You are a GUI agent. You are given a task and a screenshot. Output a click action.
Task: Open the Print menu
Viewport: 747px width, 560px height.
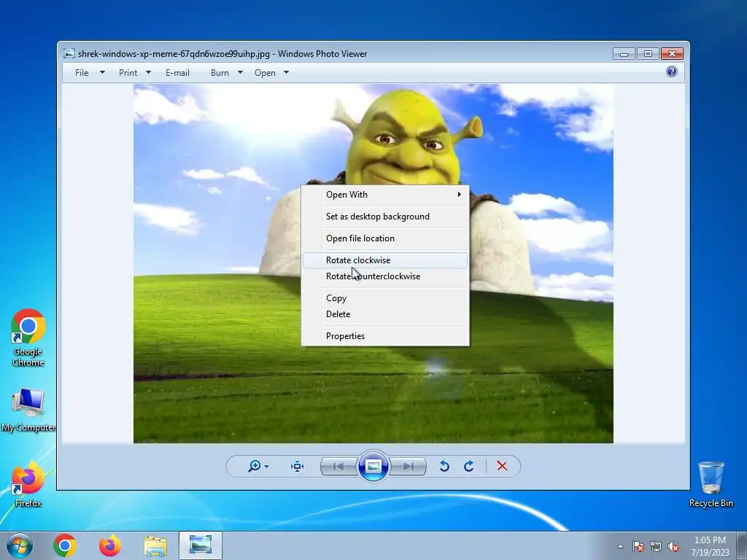128,73
